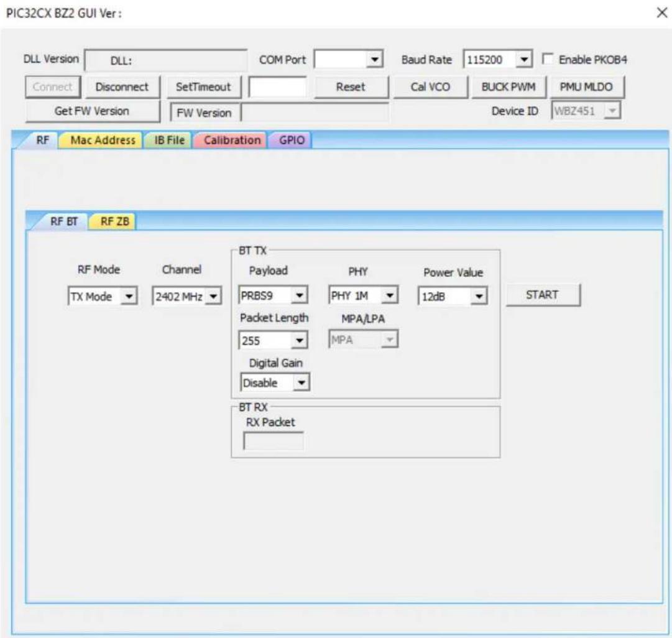
Task: Click the Connect button
Action: click(53, 87)
